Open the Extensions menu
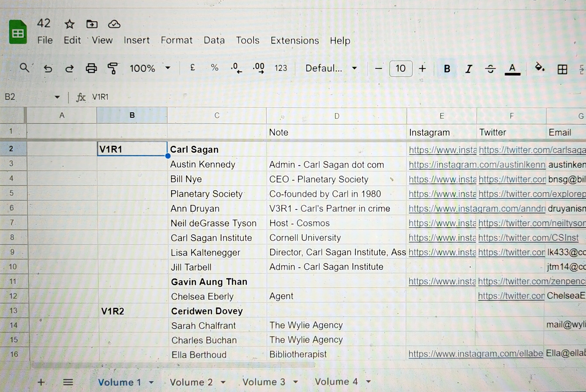Image resolution: width=586 pixels, height=392 pixels. click(295, 41)
